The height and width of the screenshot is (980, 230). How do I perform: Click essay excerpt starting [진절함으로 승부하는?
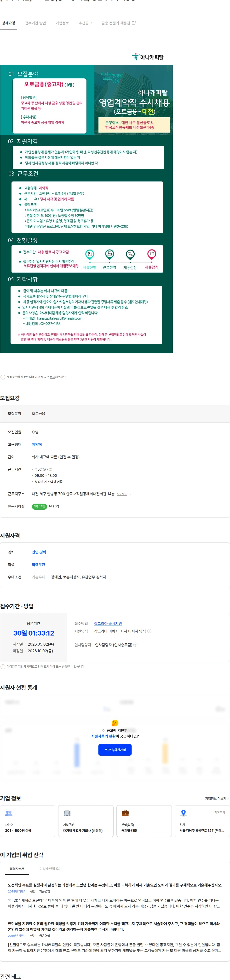[x=115, y=947]
